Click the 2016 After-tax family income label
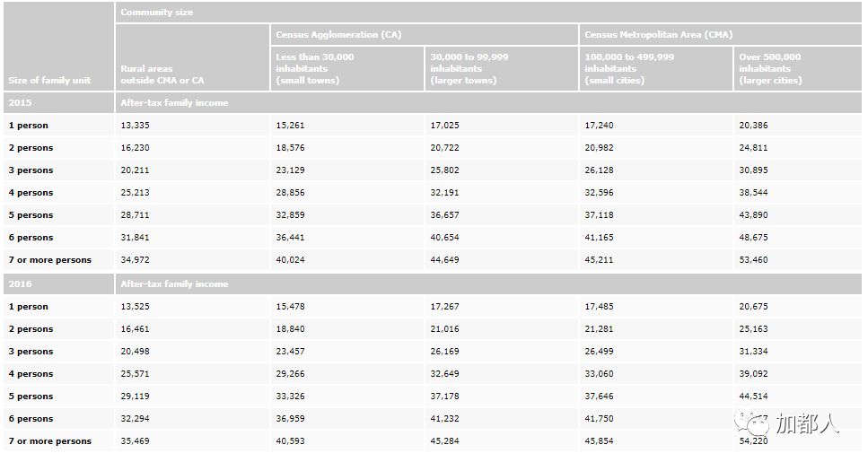 174,284
